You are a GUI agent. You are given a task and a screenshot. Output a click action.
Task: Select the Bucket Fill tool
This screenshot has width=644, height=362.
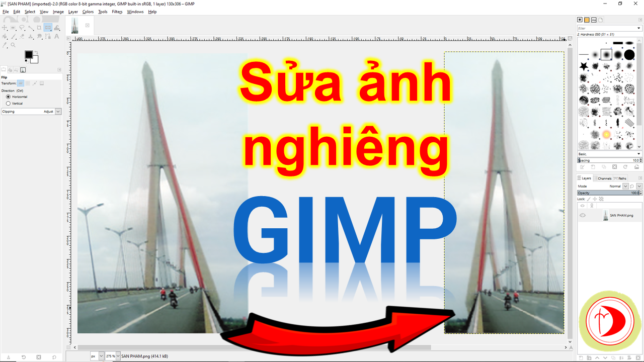pos(4,36)
